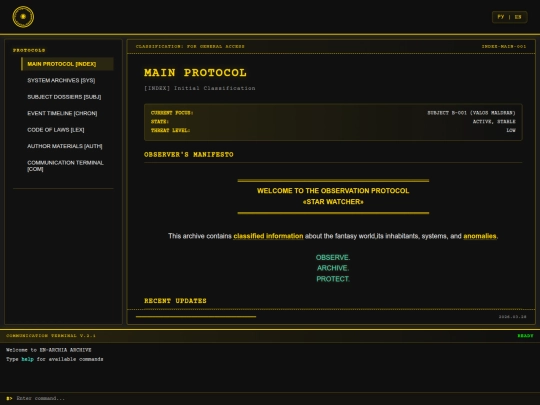Click the 'MAIN PROTOCOL' page heading
540x405 pixels.
(195, 73)
